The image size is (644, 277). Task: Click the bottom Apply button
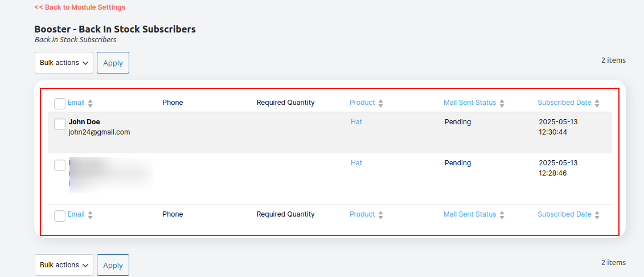pos(113,265)
